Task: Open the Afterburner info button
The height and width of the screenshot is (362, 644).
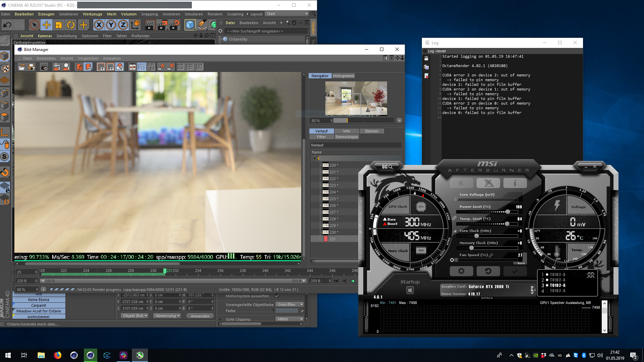Action: coord(515,183)
